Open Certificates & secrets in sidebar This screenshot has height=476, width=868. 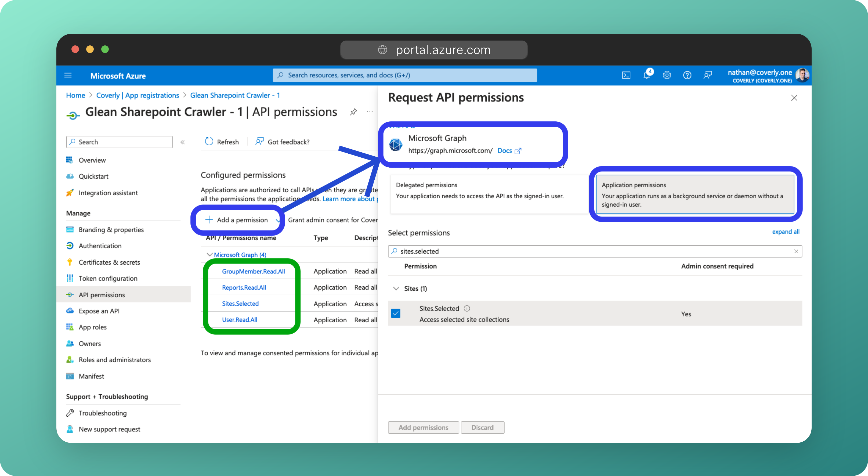click(109, 262)
